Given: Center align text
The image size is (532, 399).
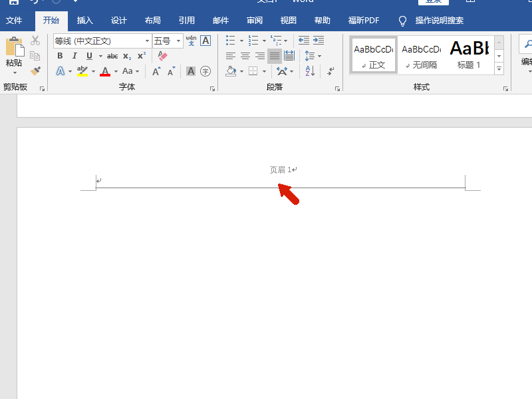Looking at the screenshot, I should pos(245,56).
